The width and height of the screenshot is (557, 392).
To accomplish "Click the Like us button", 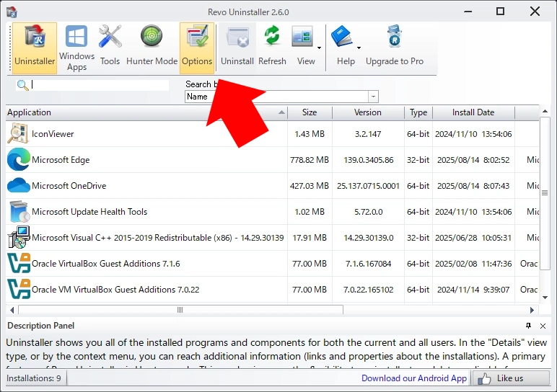I will click(511, 378).
